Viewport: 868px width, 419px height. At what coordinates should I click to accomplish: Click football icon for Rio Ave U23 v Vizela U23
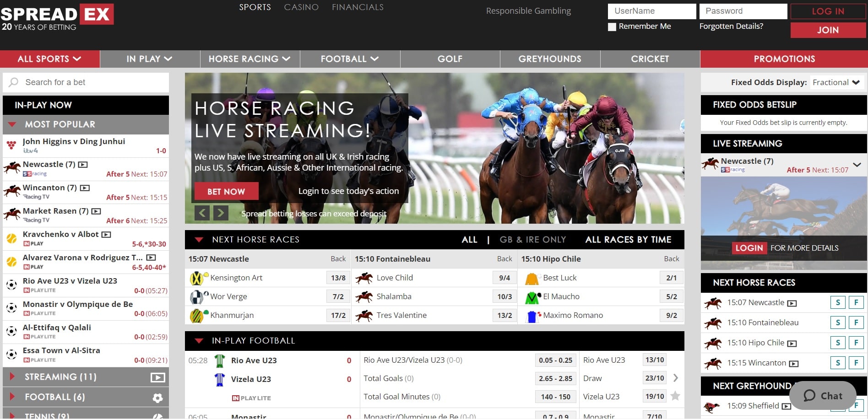11,285
